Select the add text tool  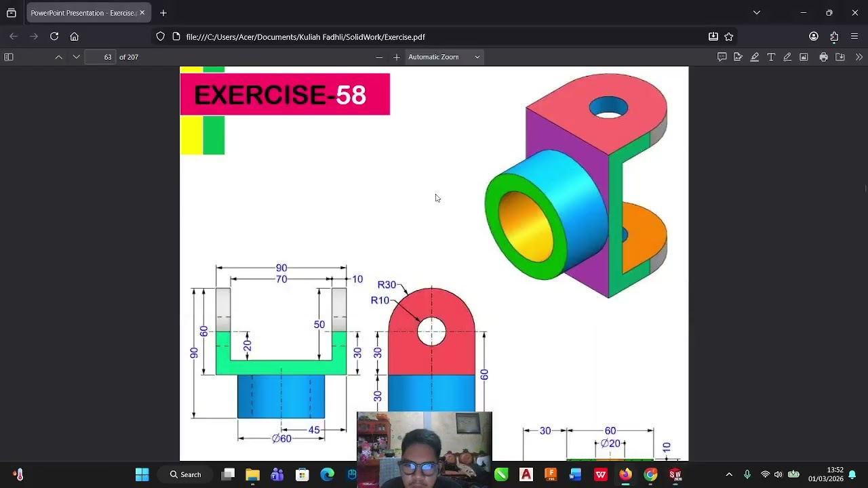pos(771,57)
